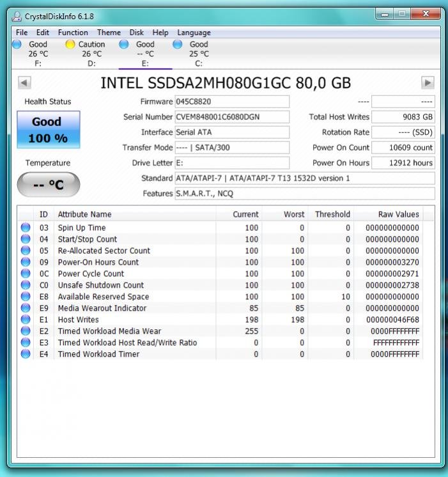Go to next disk with right arrow
The width and height of the screenshot is (448, 477).
pos(428,82)
